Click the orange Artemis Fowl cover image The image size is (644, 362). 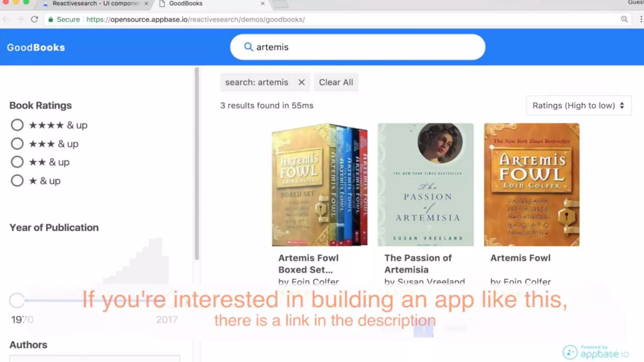tap(532, 184)
